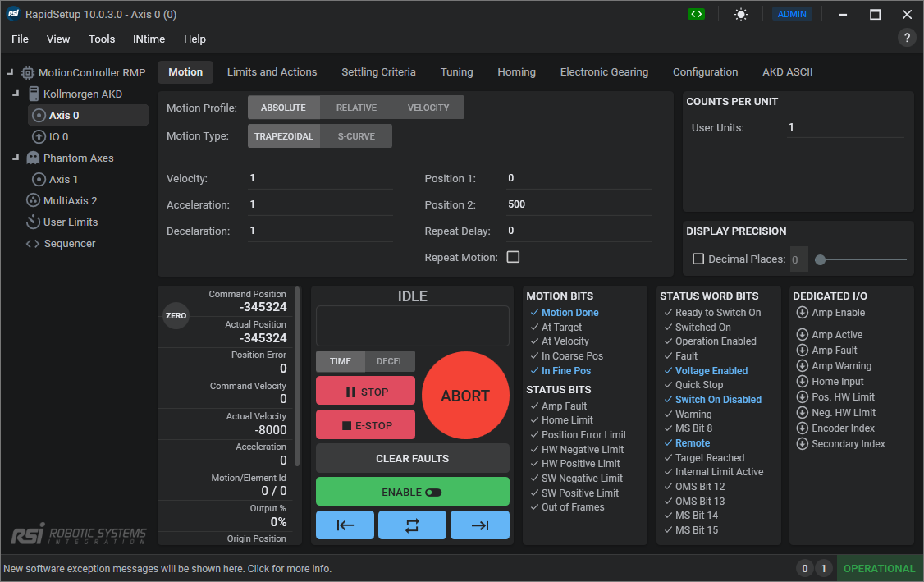Click the Amp Enable output icon
This screenshot has height=582, width=924.
802,313
